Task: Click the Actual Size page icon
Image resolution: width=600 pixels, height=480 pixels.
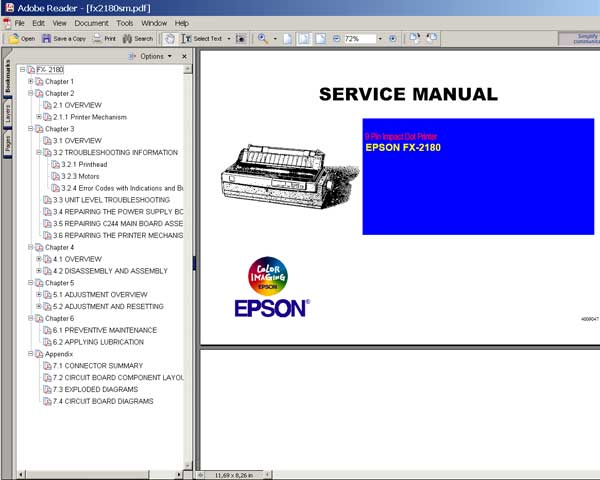Action: [287, 39]
